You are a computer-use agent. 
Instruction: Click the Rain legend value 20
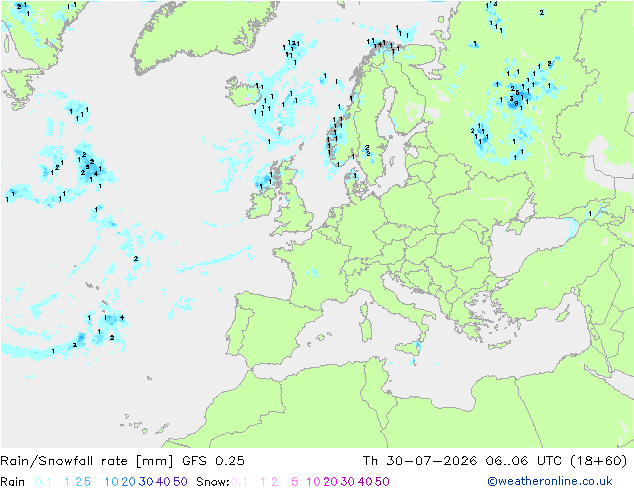(x=129, y=482)
